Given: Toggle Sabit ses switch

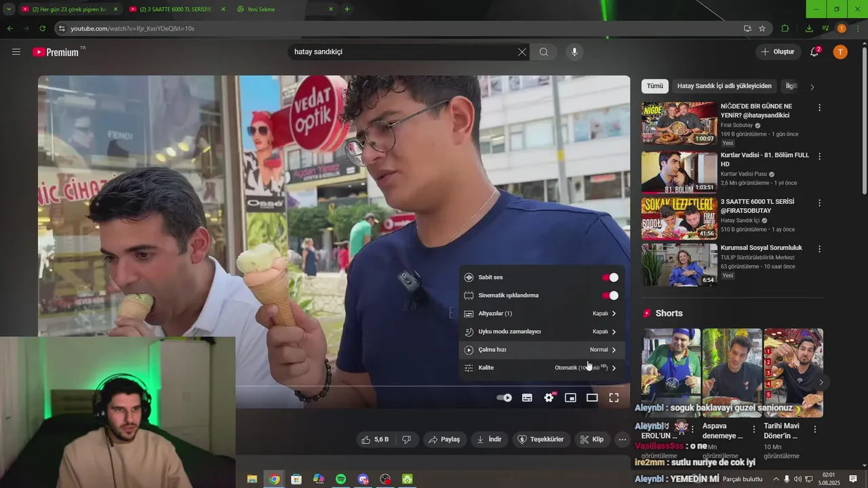Looking at the screenshot, I should tap(610, 277).
